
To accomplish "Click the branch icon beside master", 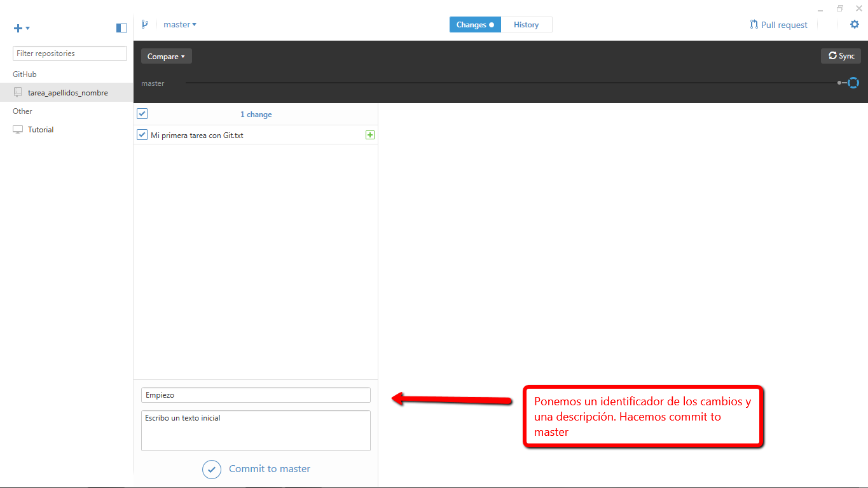I will [145, 24].
